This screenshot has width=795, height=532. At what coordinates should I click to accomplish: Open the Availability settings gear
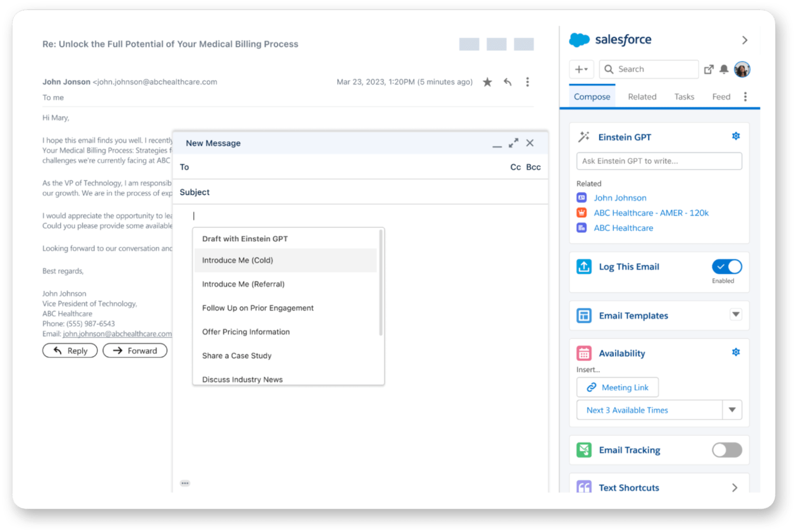pyautogui.click(x=736, y=352)
